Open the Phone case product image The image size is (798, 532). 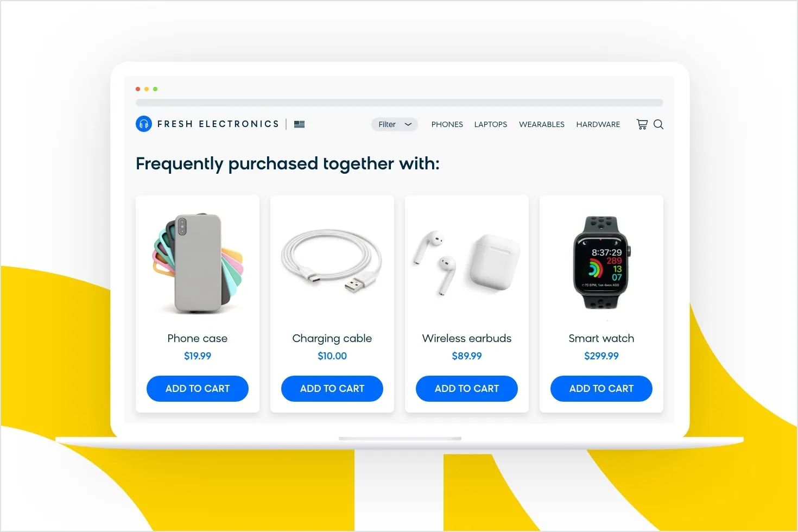198,263
